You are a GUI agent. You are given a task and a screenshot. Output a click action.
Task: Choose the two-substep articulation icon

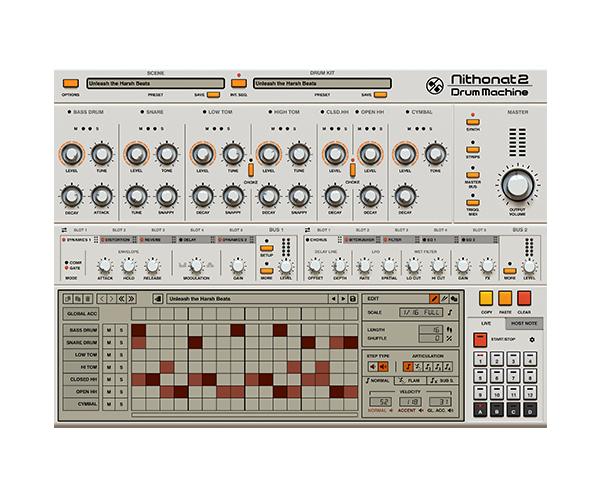[428, 367]
